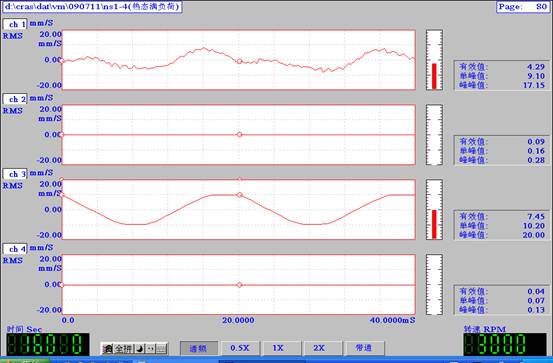This screenshot has width=553, height=363.
Task: Click the ch 3 red level bar
Action: [x=434, y=224]
